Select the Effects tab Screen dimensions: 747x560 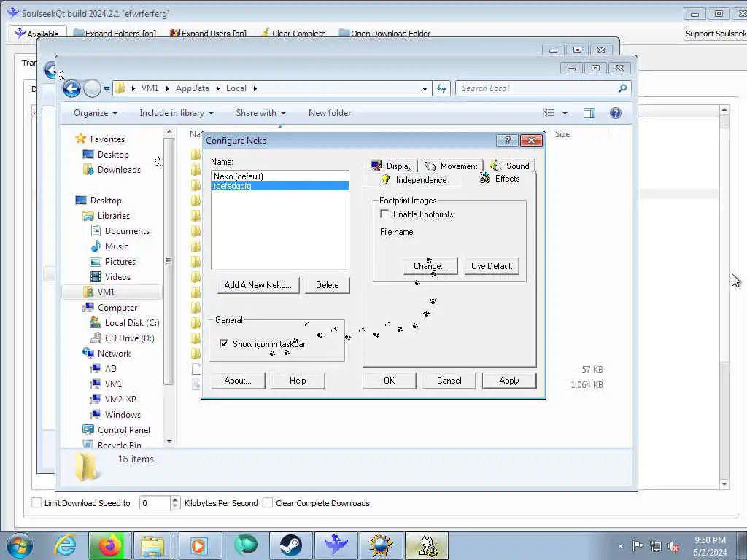coord(500,179)
